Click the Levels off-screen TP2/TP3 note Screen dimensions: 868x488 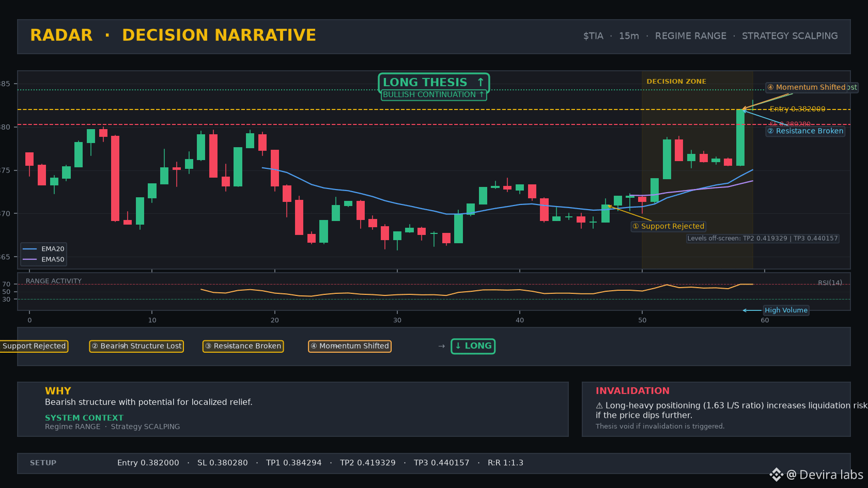(x=763, y=239)
